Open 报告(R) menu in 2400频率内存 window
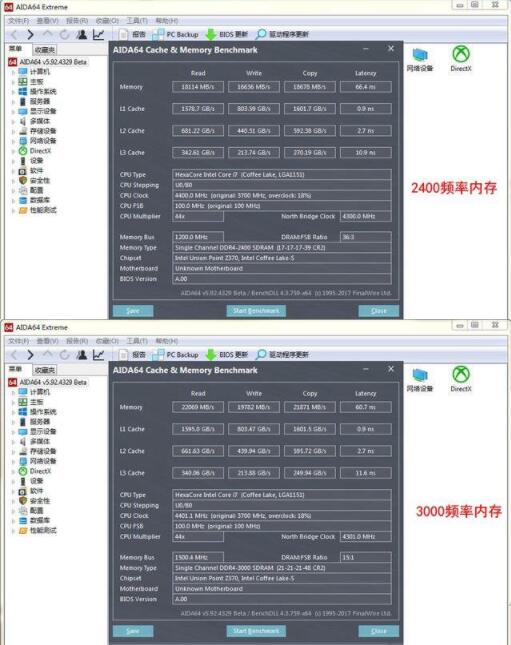This screenshot has width=511, height=645. coord(77,21)
